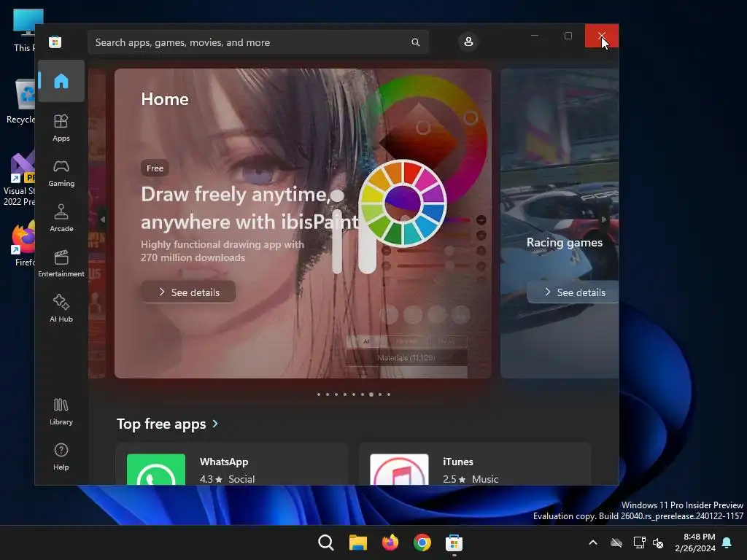Viewport: 747px width, 560px height.
Task: Select Recycle Bin desktop icon
Action: (x=21, y=101)
